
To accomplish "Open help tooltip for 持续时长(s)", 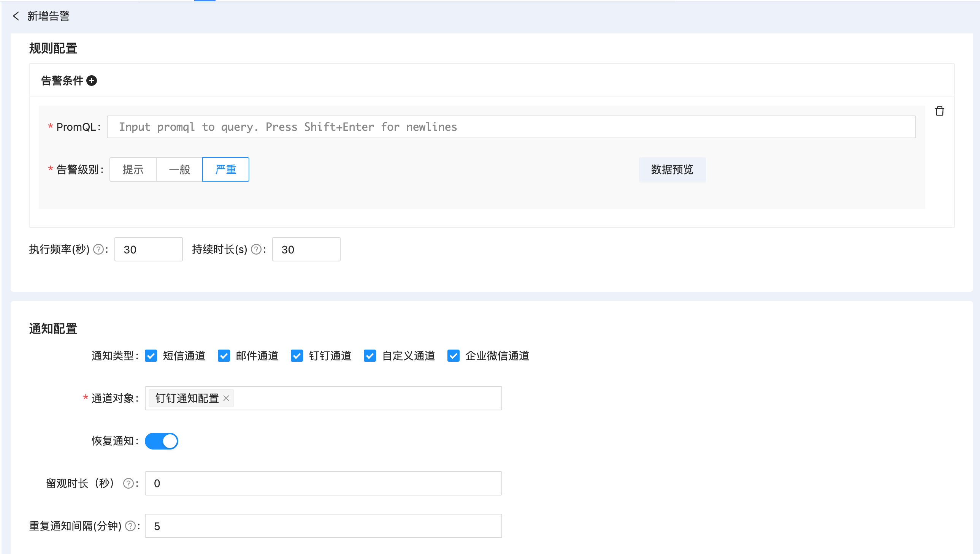I will click(x=257, y=250).
